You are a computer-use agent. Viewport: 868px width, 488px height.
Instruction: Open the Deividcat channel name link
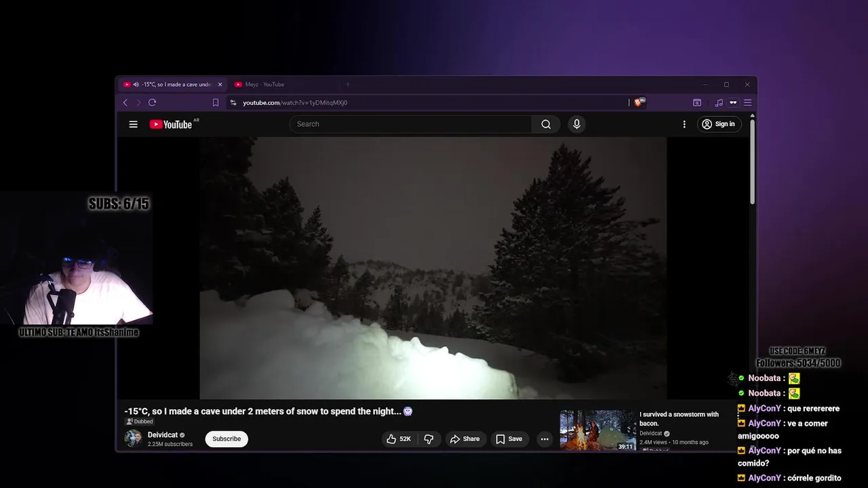163,435
